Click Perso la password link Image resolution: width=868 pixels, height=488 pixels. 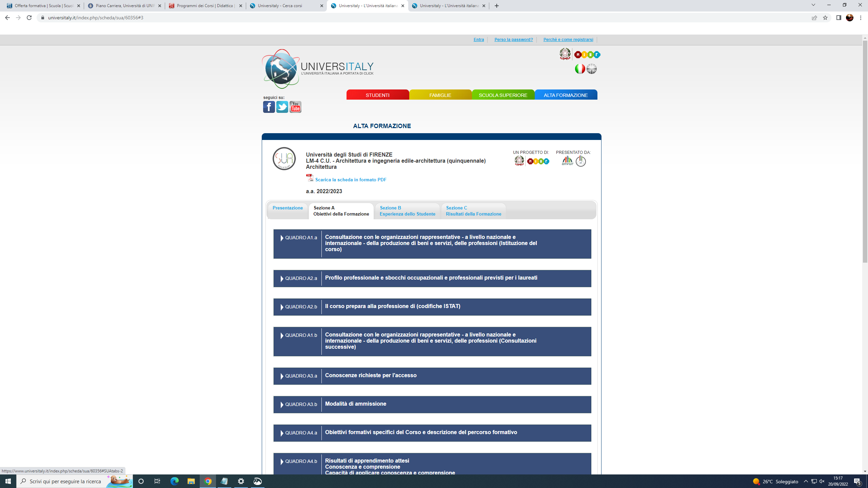pos(514,40)
